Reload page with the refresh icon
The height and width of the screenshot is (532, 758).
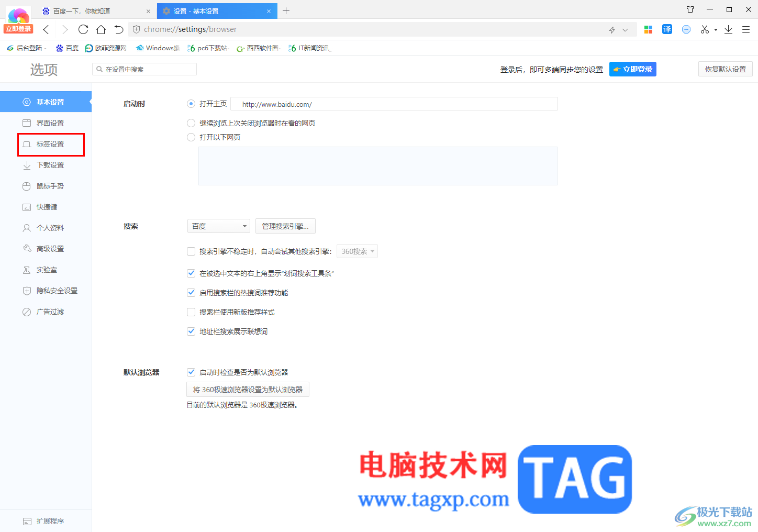pos(83,29)
